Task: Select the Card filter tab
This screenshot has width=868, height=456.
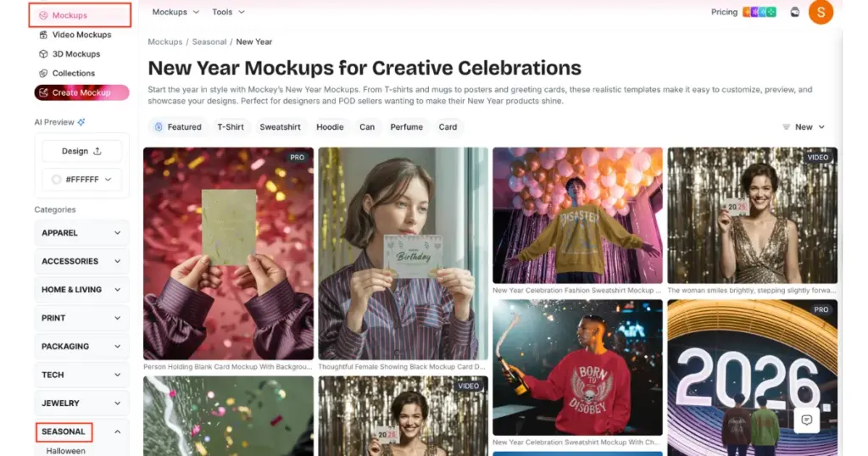Action: pyautogui.click(x=448, y=127)
